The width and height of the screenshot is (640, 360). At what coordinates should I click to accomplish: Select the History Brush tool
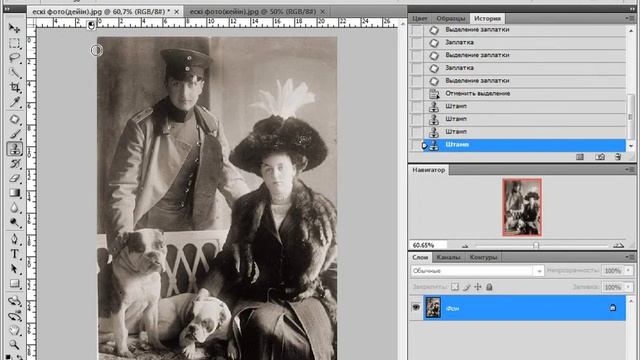point(14,164)
